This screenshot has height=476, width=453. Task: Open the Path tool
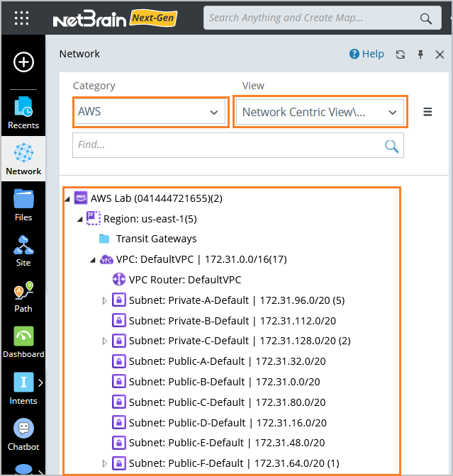[23, 297]
